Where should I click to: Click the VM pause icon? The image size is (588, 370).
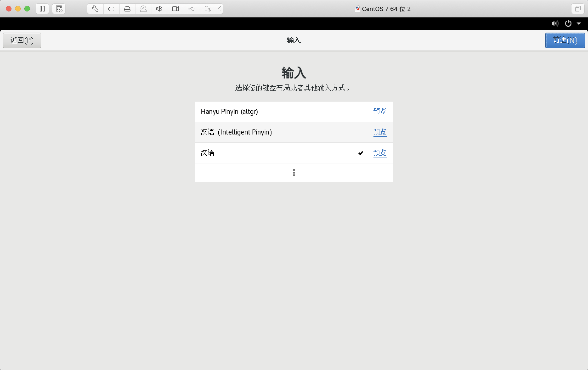coord(42,9)
